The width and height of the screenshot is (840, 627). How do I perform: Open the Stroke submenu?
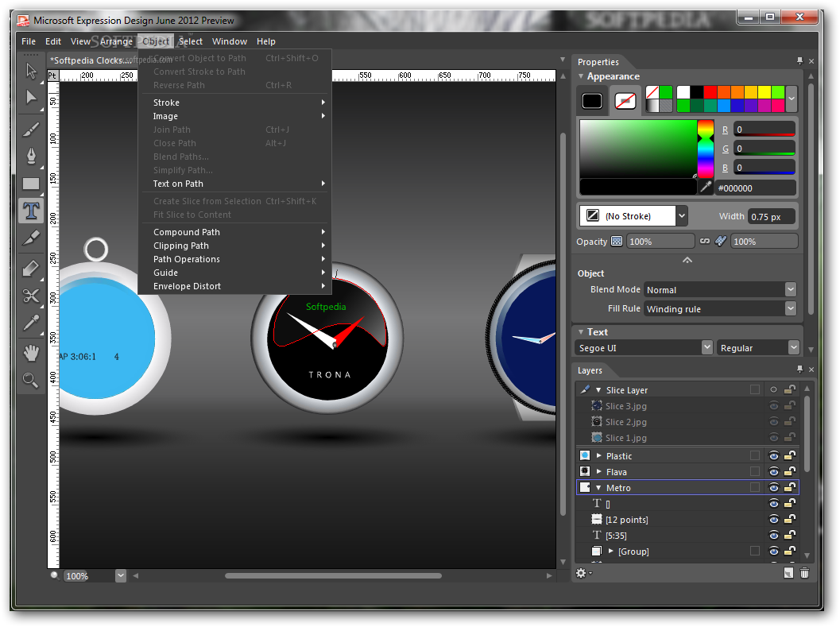click(234, 103)
